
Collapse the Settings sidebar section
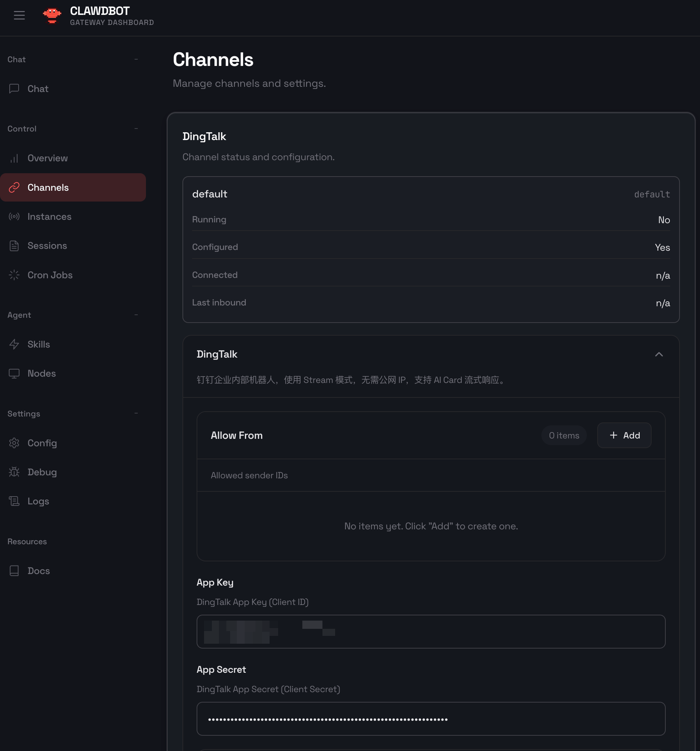tap(136, 413)
